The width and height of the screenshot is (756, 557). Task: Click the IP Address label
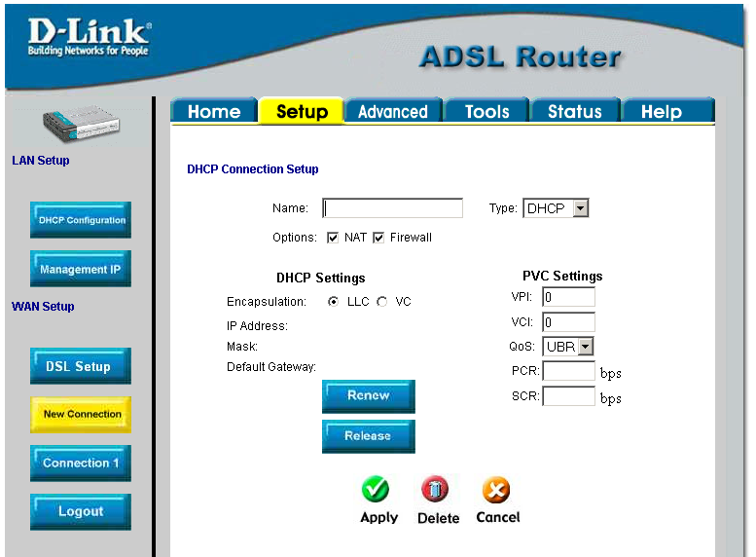coord(257,326)
